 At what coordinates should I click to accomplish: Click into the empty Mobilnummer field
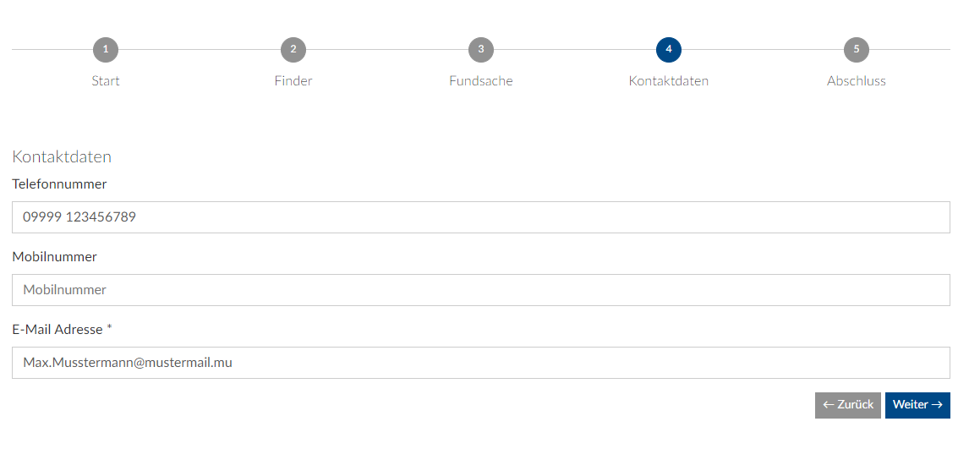480,290
